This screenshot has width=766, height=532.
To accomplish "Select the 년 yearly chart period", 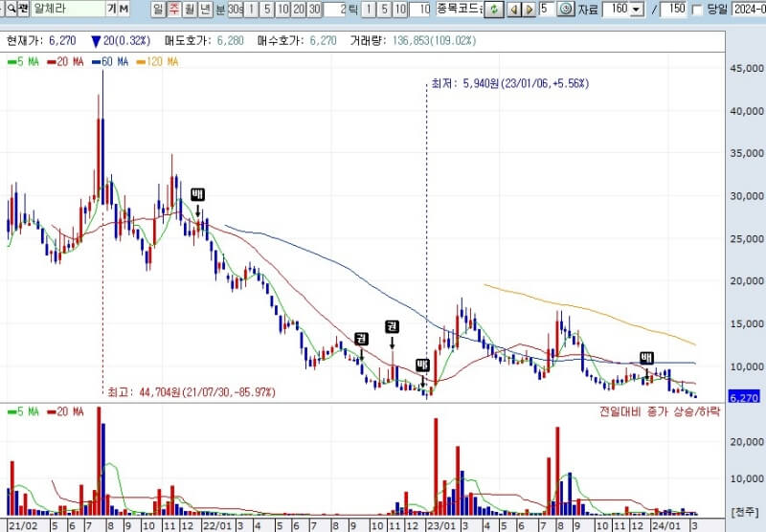I will tap(206, 9).
